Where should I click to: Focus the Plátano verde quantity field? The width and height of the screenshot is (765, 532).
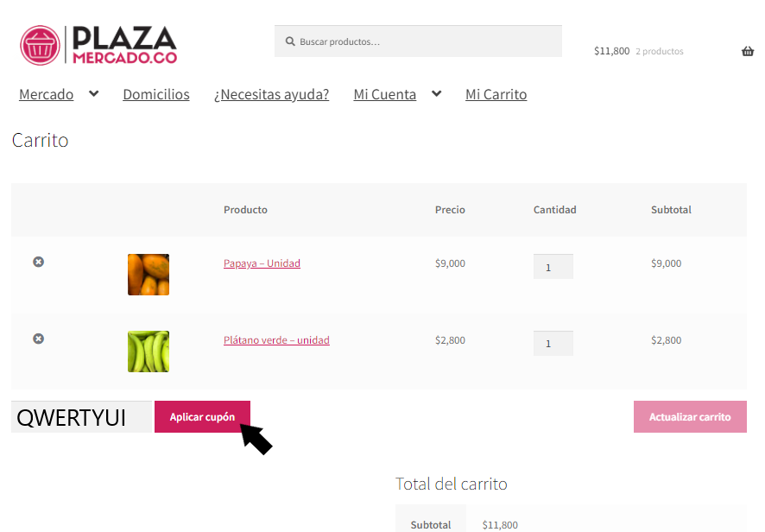click(x=553, y=343)
